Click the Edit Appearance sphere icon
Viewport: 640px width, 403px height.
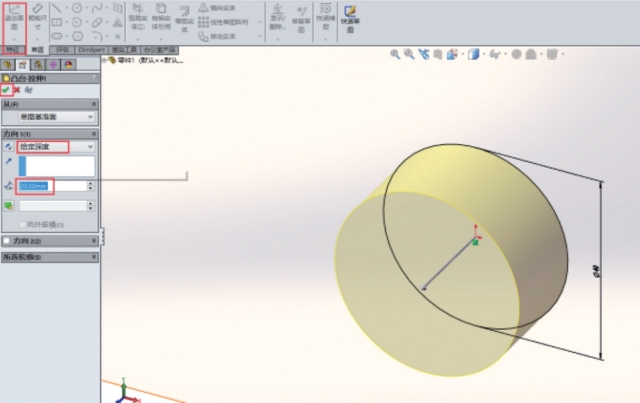[x=516, y=54]
